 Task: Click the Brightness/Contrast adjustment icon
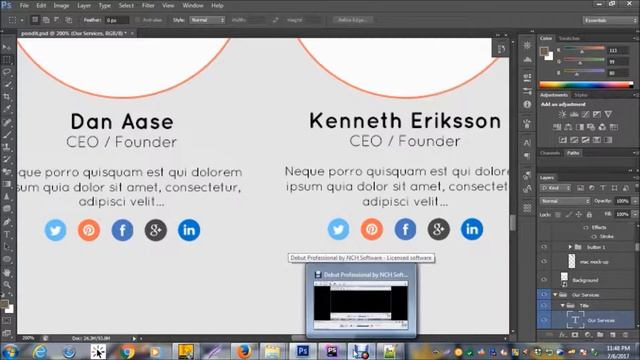(562, 114)
